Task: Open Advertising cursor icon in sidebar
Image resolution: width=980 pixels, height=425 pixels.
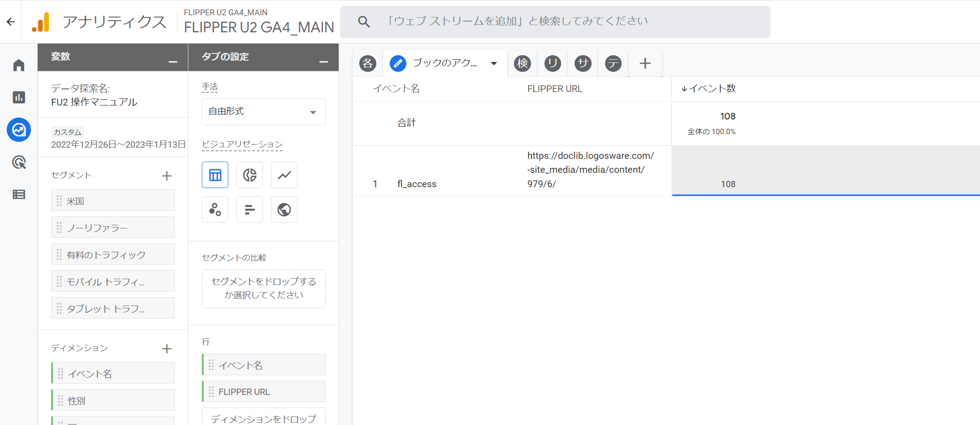Action: pyautogui.click(x=19, y=162)
